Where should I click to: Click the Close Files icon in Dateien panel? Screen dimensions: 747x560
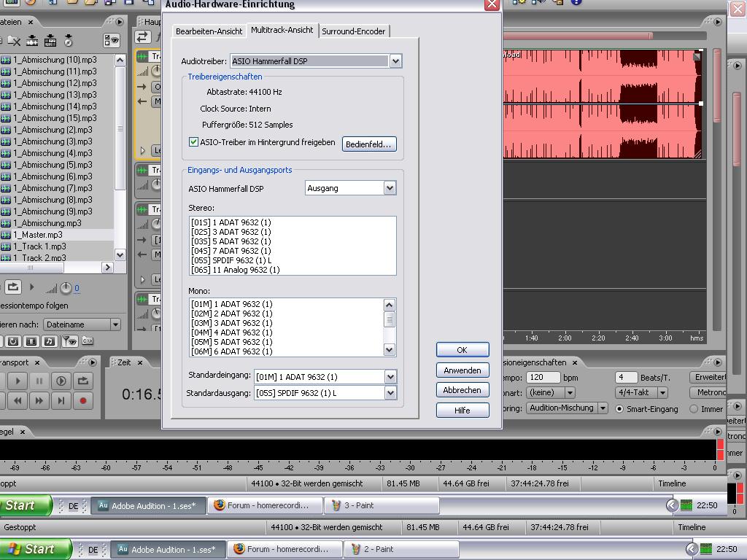click(x=13, y=41)
